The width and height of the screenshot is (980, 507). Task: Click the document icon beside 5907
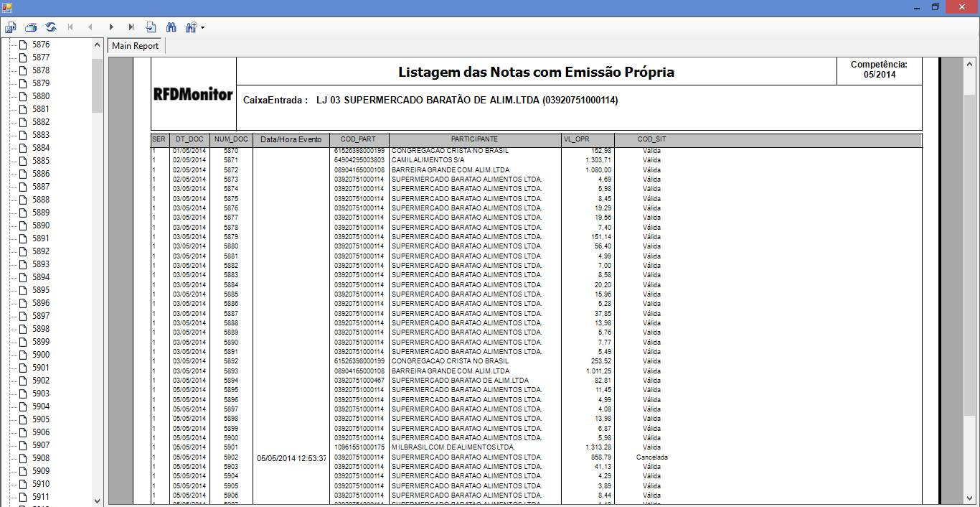(22, 445)
